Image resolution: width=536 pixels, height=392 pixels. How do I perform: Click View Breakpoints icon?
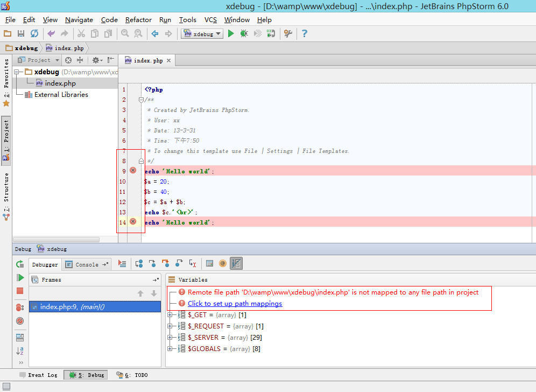[x=20, y=307]
